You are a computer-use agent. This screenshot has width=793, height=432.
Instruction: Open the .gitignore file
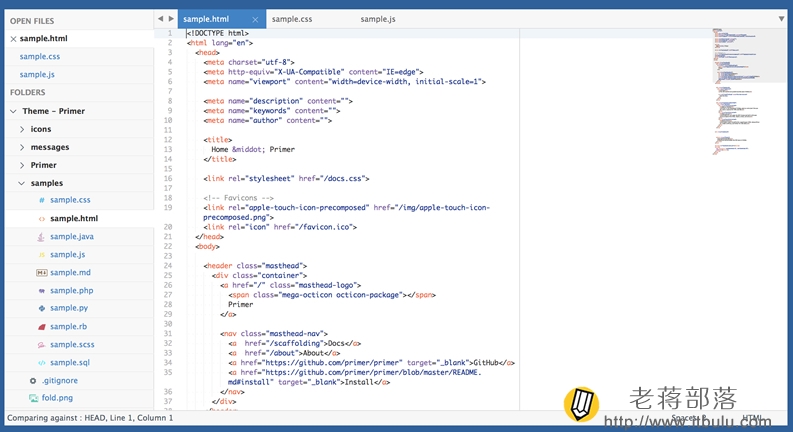tap(60, 380)
